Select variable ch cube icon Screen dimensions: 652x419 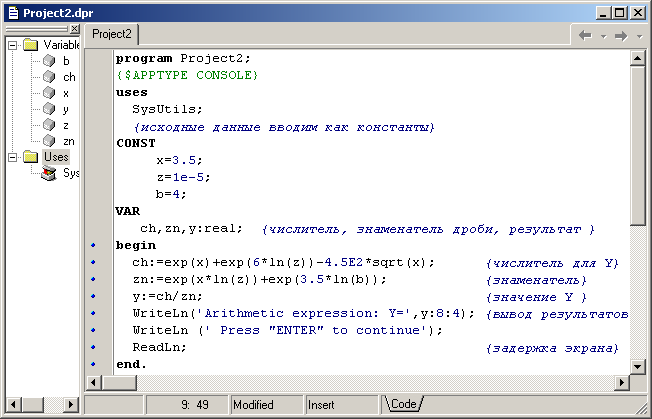[x=49, y=77]
